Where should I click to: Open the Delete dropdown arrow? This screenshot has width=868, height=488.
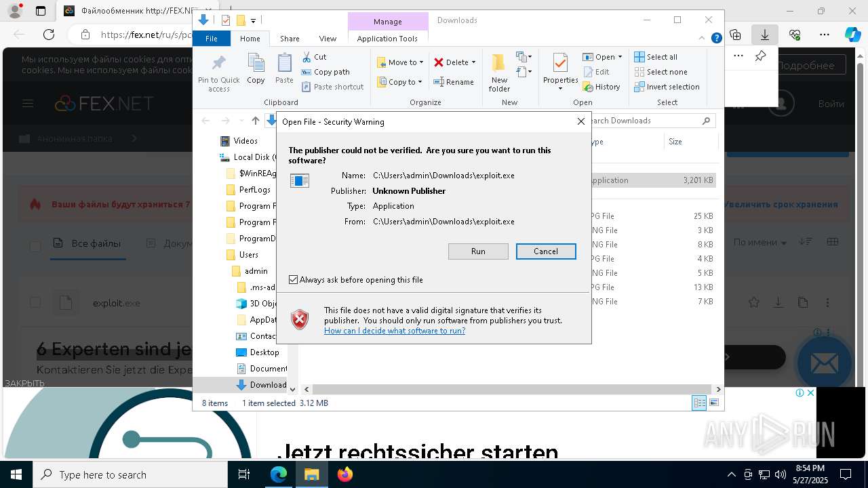[x=473, y=62]
